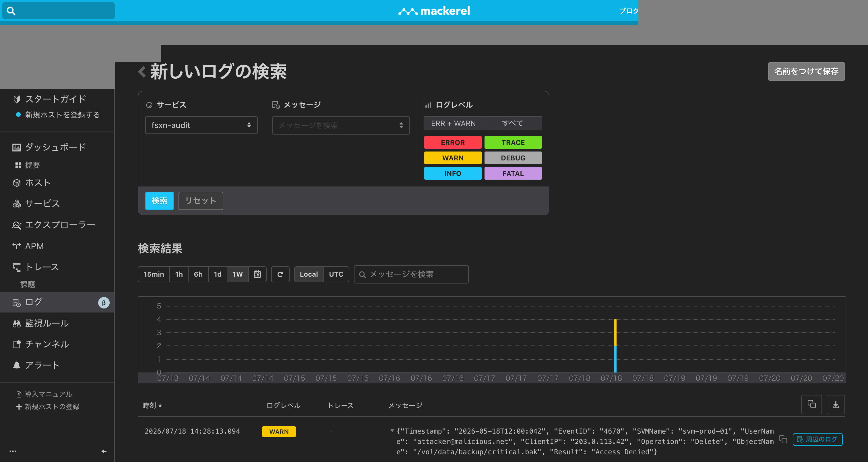Select the ERR + WARN preset

(x=453, y=123)
